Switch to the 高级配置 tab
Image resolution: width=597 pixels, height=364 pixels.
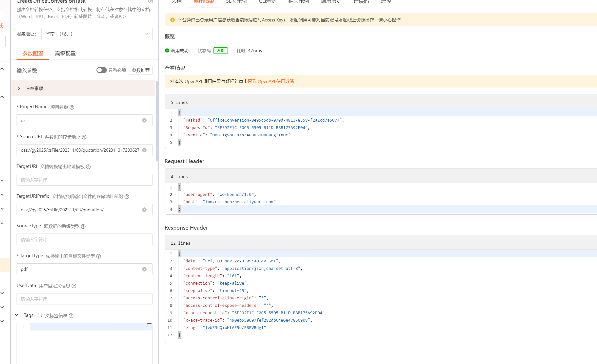tap(65, 54)
